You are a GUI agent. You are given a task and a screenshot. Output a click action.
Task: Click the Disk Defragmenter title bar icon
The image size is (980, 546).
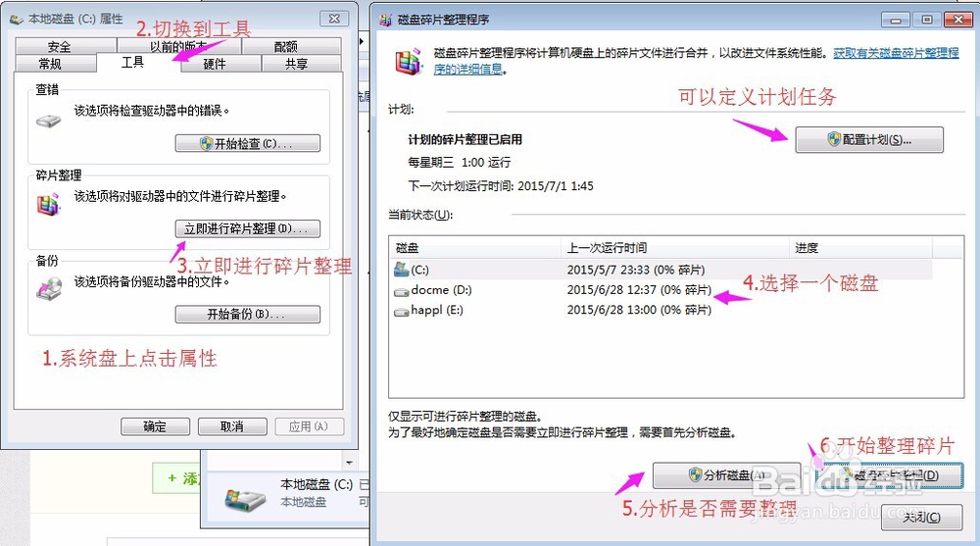[385, 20]
